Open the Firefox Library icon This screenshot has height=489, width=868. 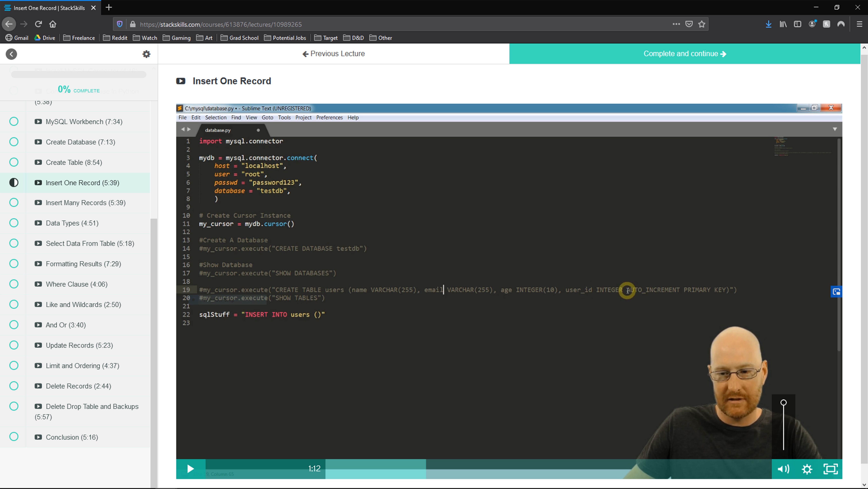point(783,24)
